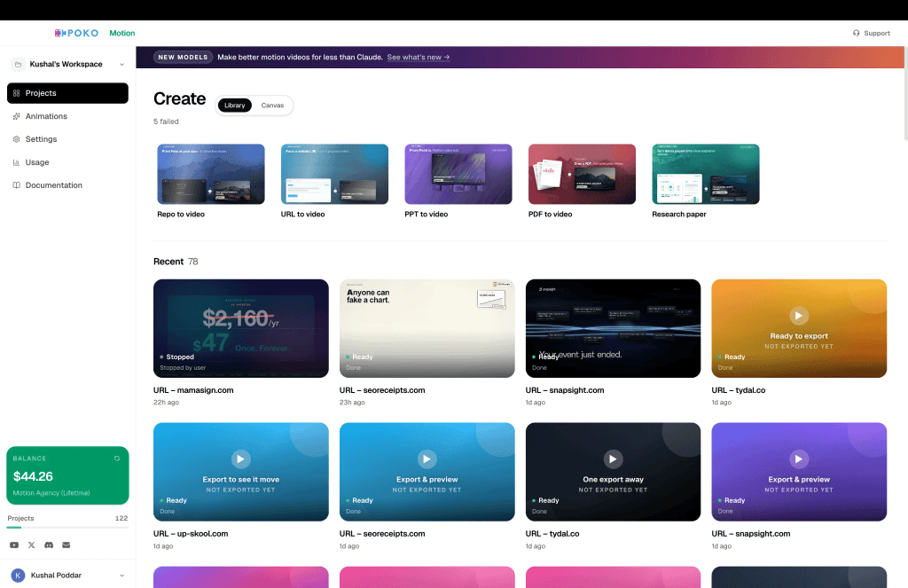Viewport: 908px width, 588px height.
Task: Expand the Kushal Poddar account menu
Action: click(x=121, y=576)
